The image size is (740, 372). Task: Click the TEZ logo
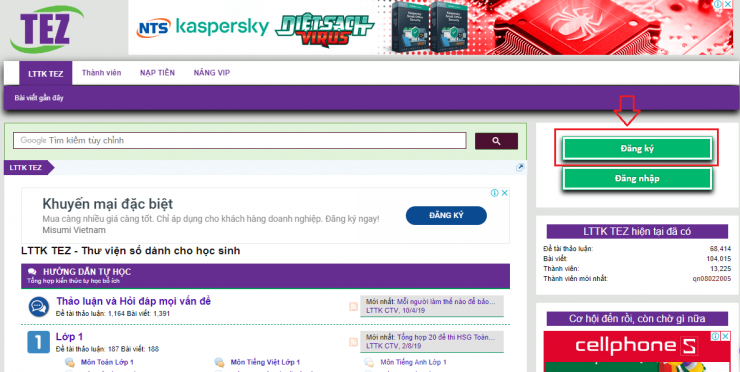(x=47, y=29)
